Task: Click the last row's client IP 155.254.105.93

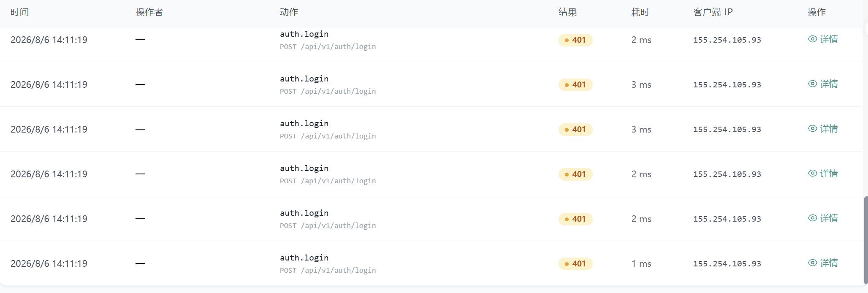Action: pos(727,264)
